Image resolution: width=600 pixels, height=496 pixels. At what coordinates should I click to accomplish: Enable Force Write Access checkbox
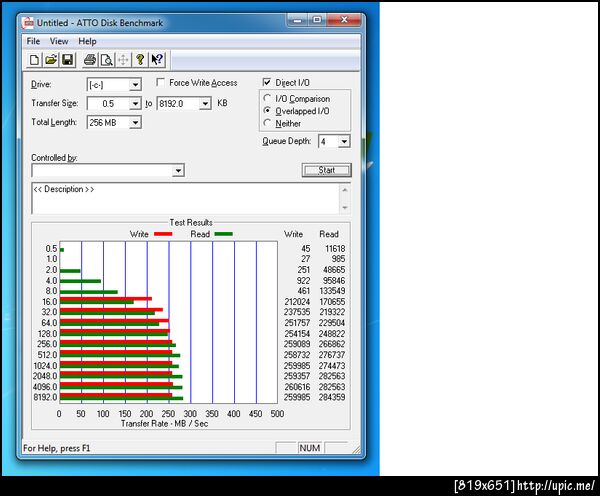pos(161,82)
